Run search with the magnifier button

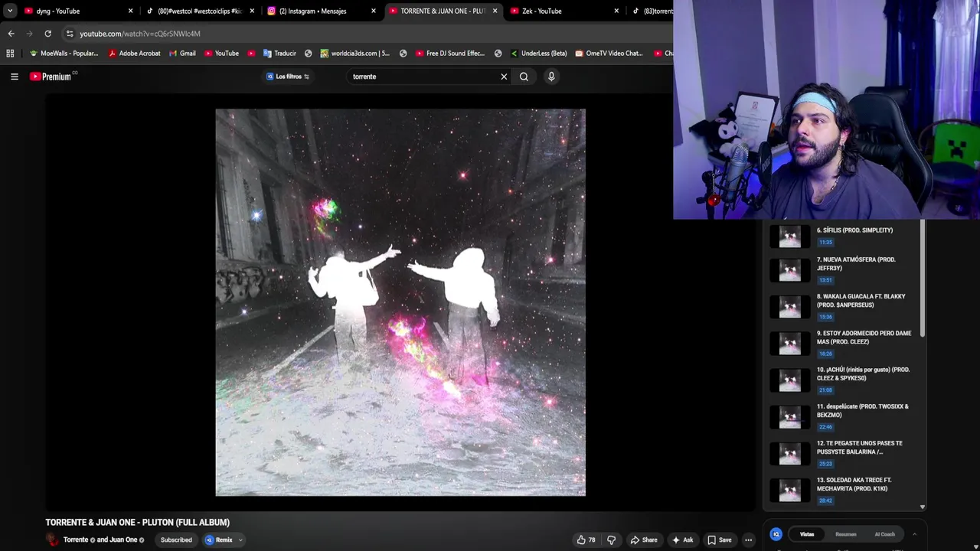coord(524,77)
